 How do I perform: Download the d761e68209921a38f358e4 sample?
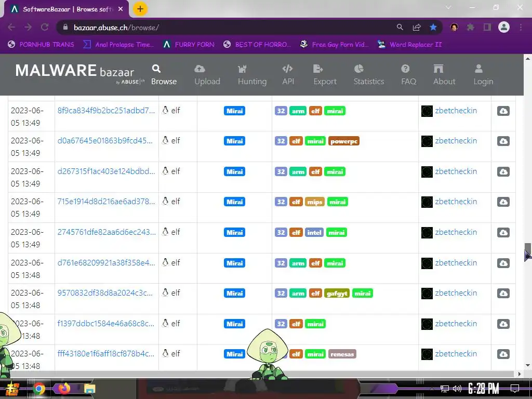tap(503, 263)
